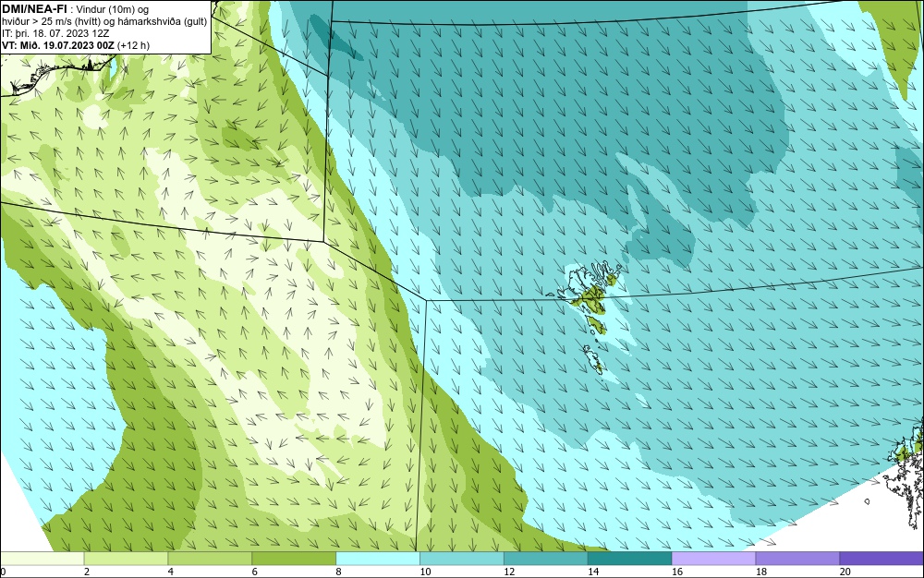Screen dimensions: 924x578
Task: Click the 18–20 m/s purple legend swatch
Action: click(x=798, y=558)
